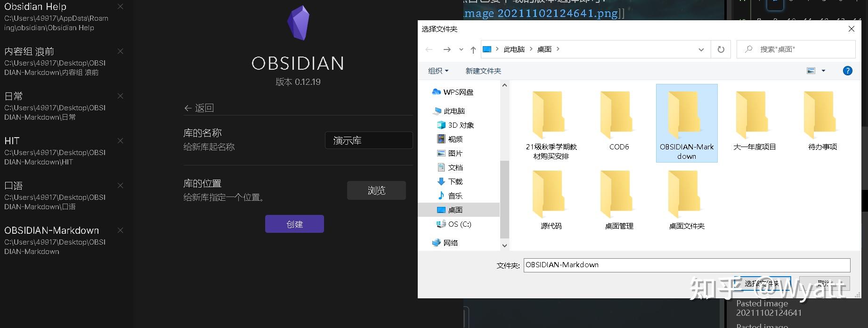Image resolution: width=868 pixels, height=328 pixels.
Task: Open the 组织 menu
Action: (438, 71)
